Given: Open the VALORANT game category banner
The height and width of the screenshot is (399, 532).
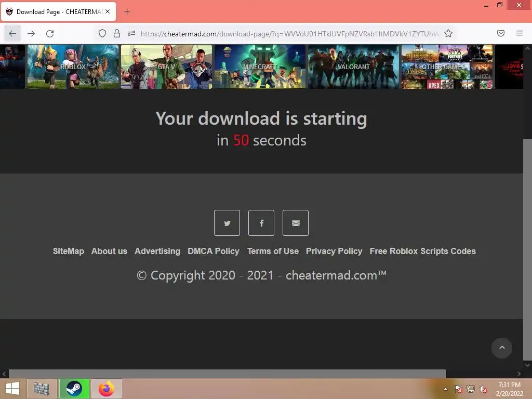Looking at the screenshot, I should (x=353, y=66).
